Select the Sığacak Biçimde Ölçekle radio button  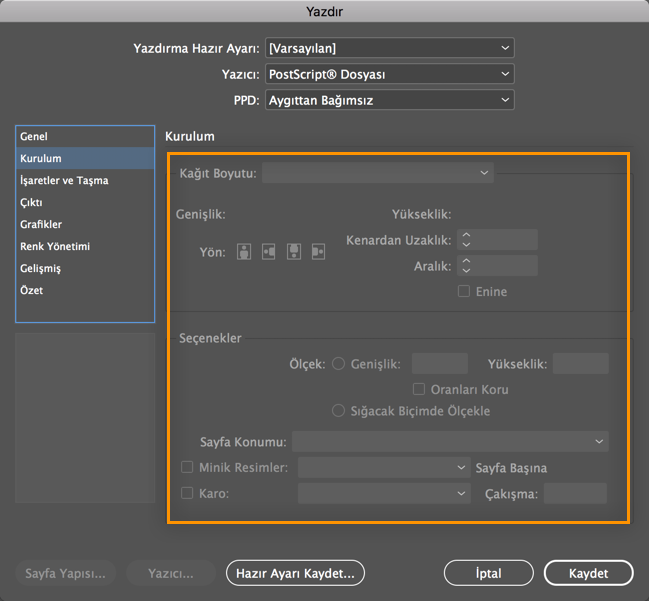(x=339, y=411)
